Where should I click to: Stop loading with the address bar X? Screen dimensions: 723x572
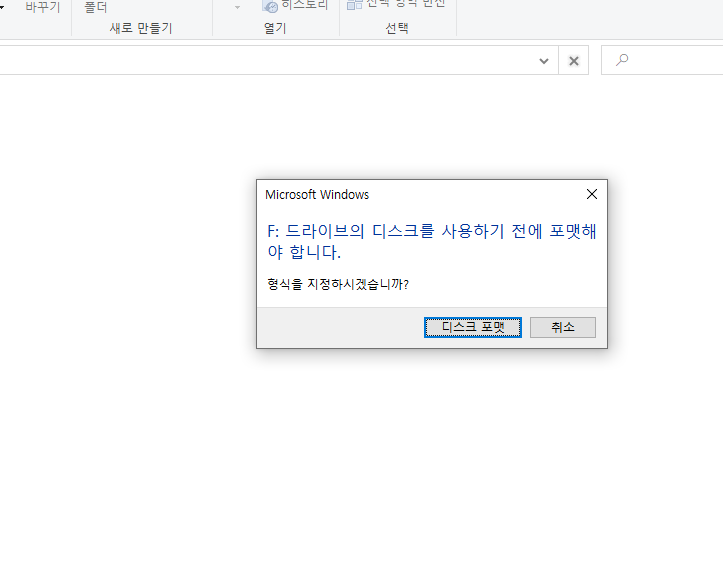574,61
